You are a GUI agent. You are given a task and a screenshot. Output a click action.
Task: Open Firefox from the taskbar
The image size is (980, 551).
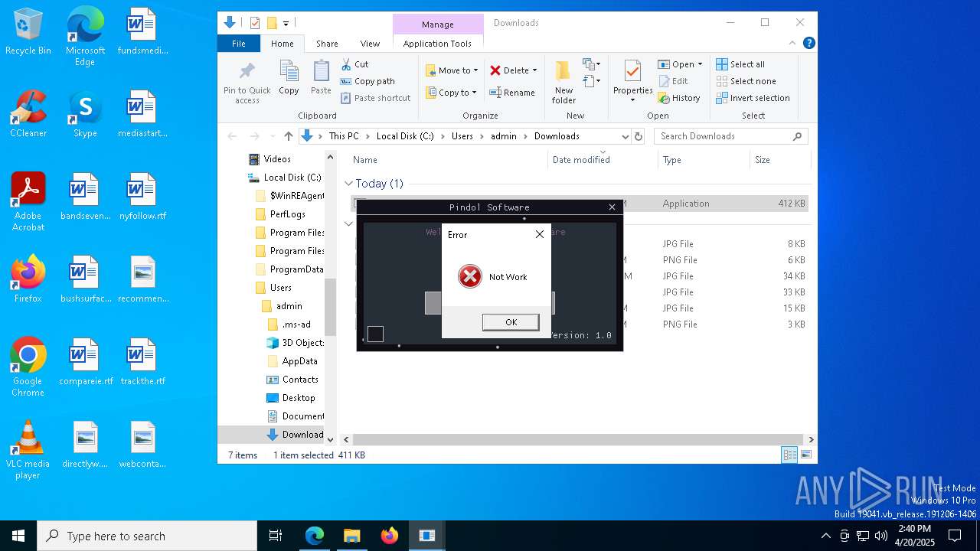(389, 536)
